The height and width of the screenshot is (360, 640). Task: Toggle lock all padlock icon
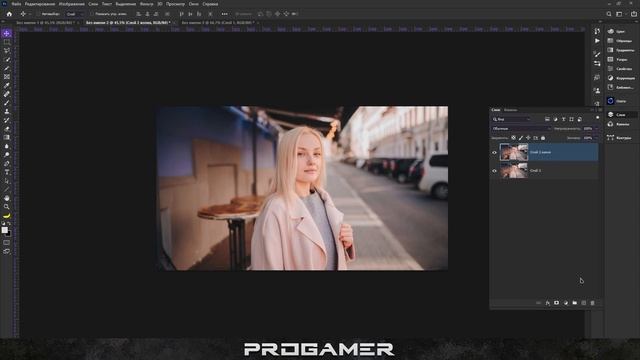tap(543, 138)
